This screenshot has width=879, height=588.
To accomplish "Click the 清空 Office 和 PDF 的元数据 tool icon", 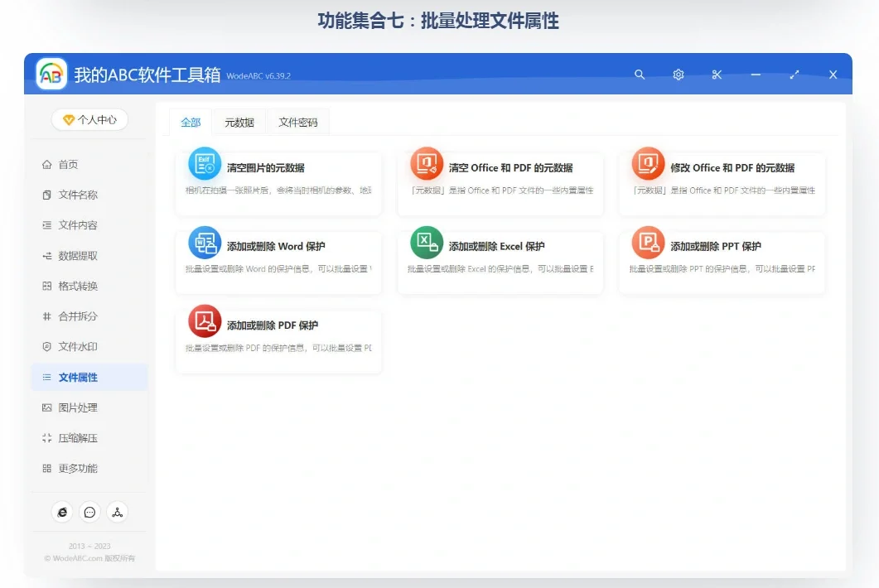I will click(426, 163).
